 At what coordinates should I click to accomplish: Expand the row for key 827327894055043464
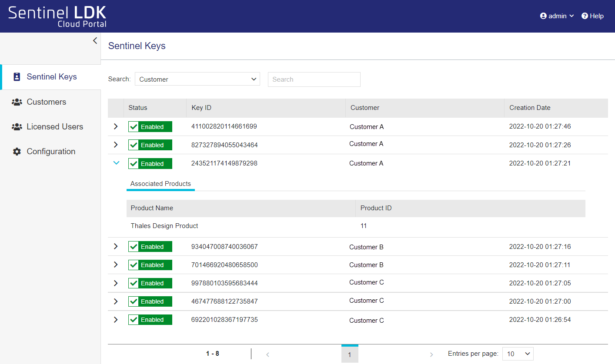point(116,145)
